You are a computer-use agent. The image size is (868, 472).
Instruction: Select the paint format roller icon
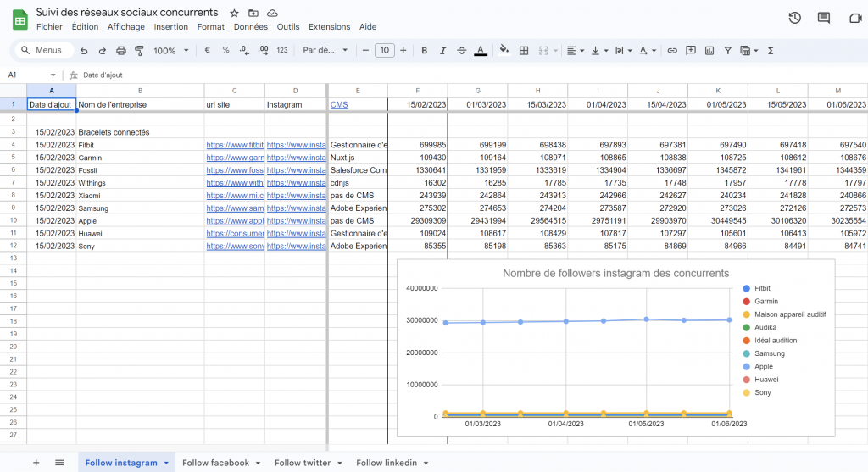pos(139,51)
